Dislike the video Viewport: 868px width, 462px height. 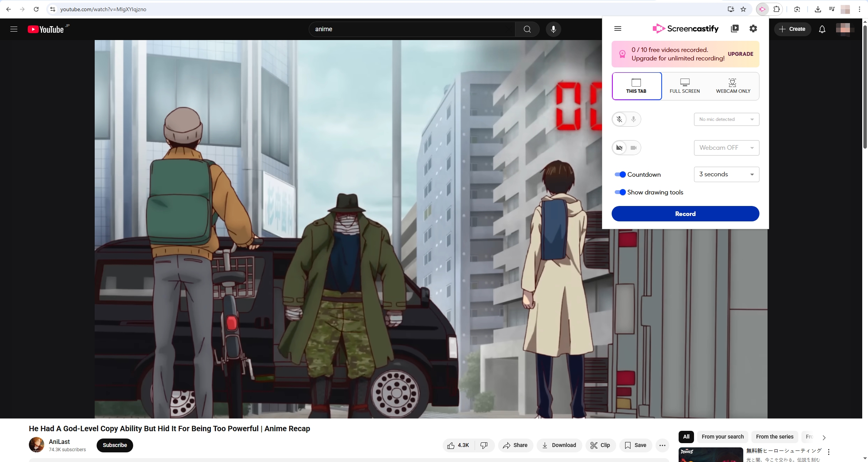tap(484, 445)
